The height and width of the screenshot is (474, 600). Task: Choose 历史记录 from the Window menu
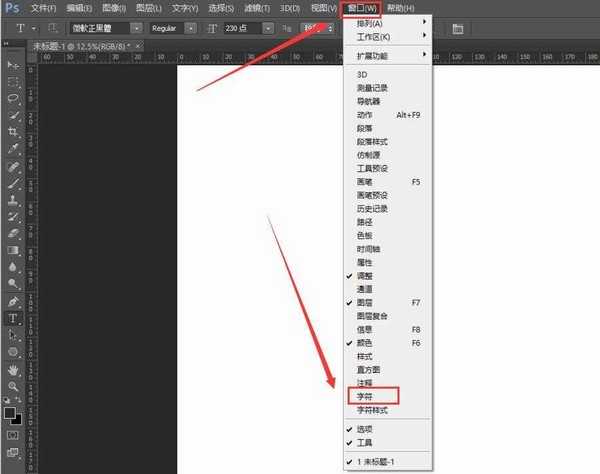tap(372, 208)
